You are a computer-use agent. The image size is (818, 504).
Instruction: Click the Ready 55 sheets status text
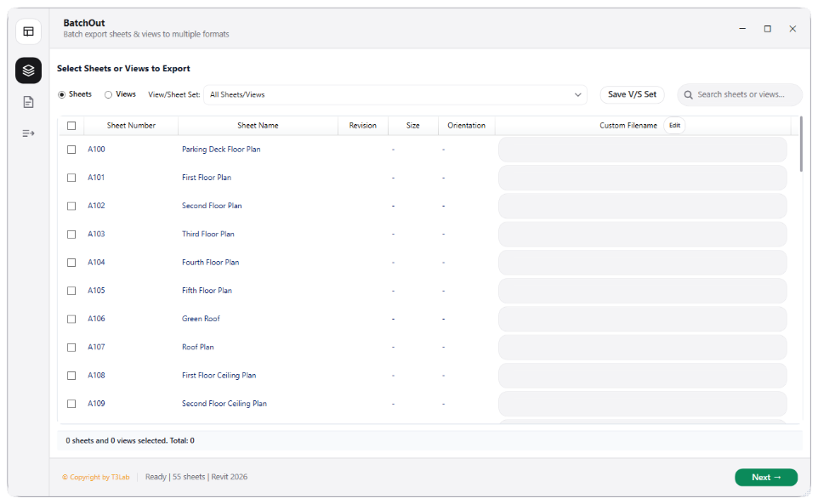coord(196,477)
